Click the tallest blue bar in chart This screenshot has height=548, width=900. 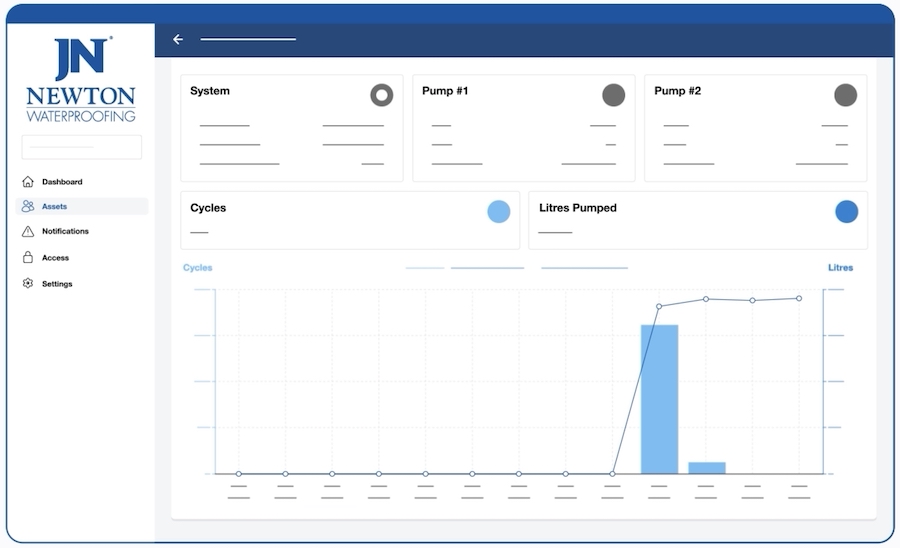tap(659, 398)
